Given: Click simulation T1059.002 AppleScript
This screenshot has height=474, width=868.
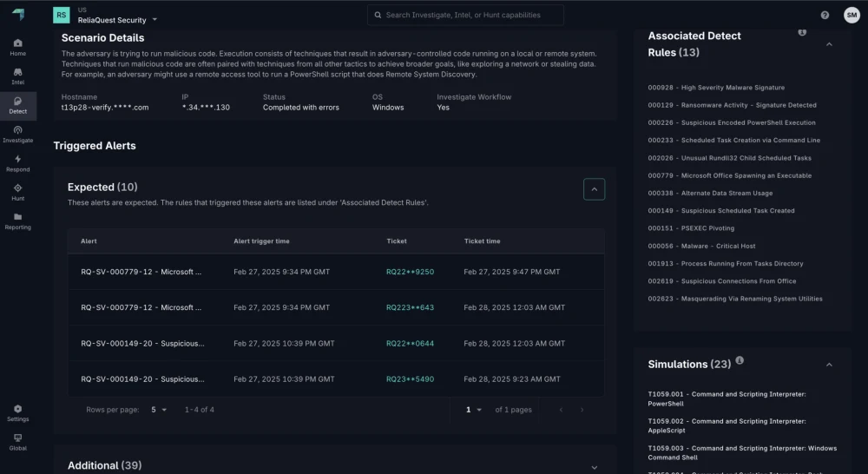Looking at the screenshot, I should (x=727, y=426).
